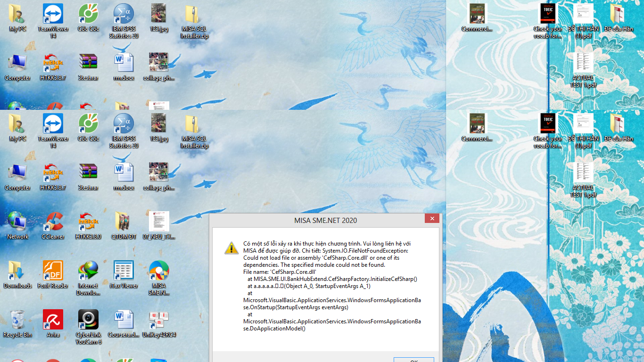This screenshot has width=644, height=362.
Task: Open the CyberLink YouCam 6 shortcut
Action: [88, 327]
